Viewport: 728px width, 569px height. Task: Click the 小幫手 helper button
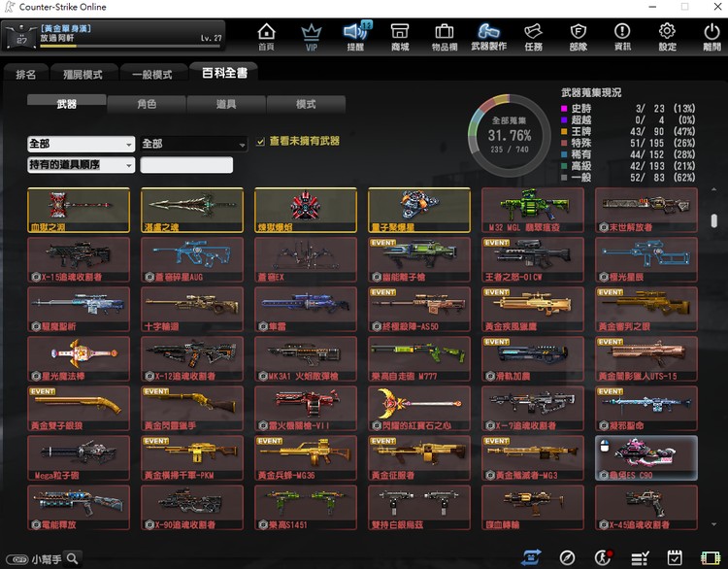click(x=44, y=558)
